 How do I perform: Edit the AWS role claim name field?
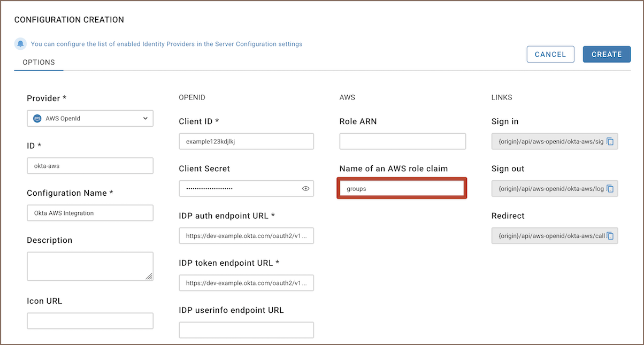point(402,189)
